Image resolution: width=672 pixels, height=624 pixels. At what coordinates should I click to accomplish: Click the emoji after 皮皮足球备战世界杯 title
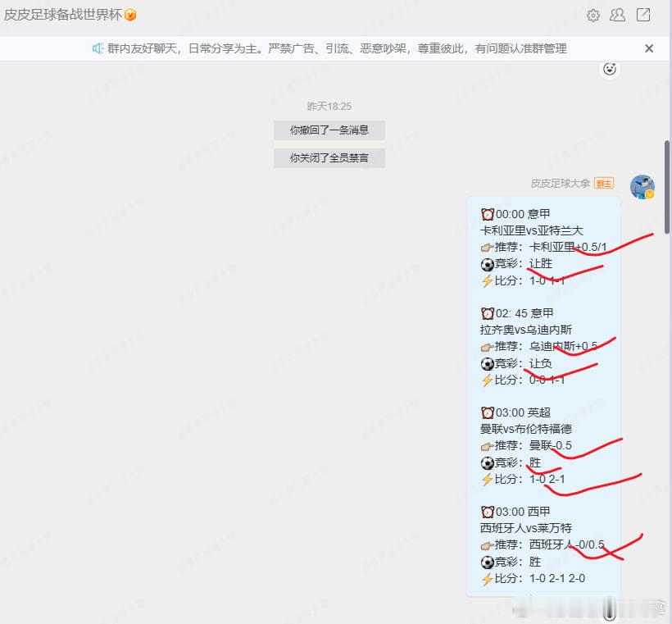pos(131,14)
